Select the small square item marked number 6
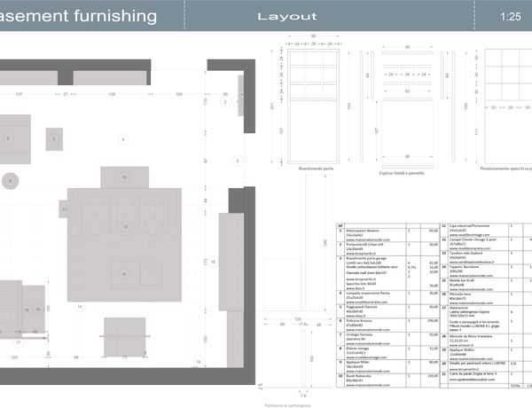This screenshot has width=532, height=408. point(54,139)
